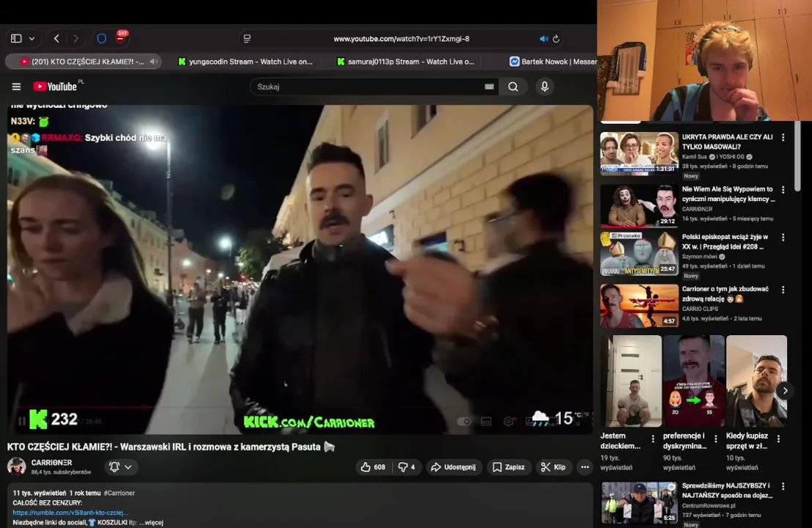Screen dimensions: 812x528
Task: Open options for Jestem dzieckiem short
Action: [x=652, y=439]
